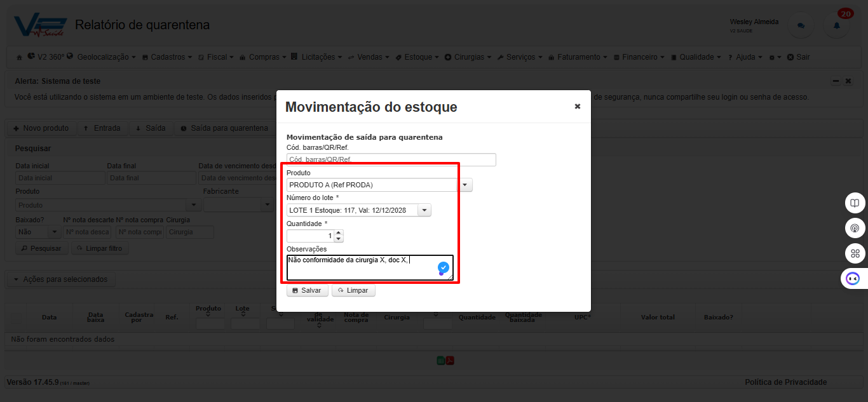The image size is (868, 402).
Task: Open the purple assistant bot icon
Action: [x=853, y=278]
